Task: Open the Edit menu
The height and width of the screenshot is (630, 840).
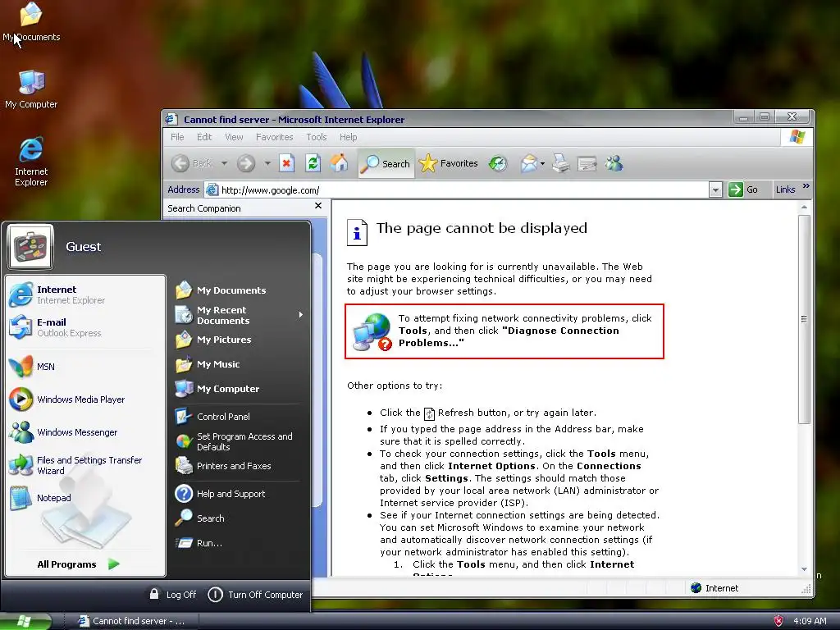Action: click(204, 137)
